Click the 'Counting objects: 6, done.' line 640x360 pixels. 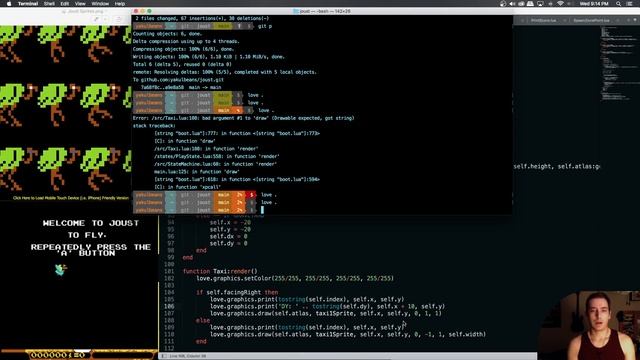coord(167,34)
